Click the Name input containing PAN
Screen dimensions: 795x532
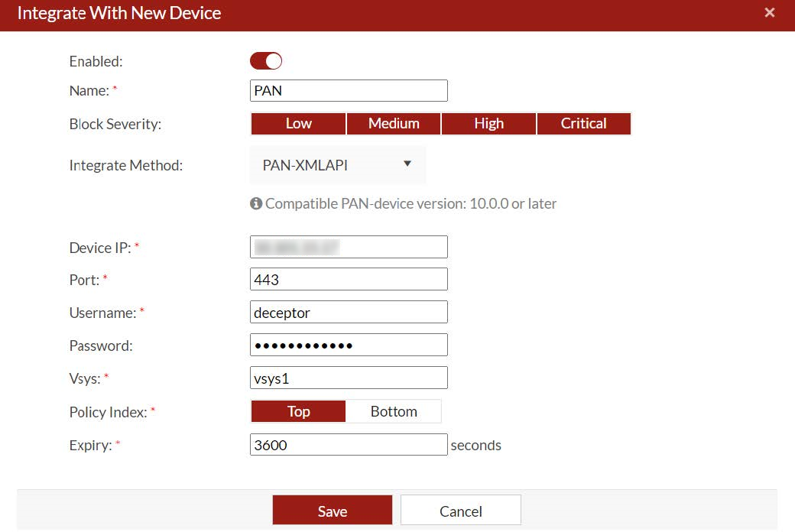[x=349, y=90]
